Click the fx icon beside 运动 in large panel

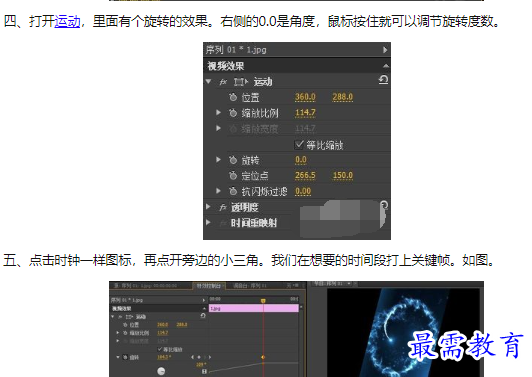point(223,82)
